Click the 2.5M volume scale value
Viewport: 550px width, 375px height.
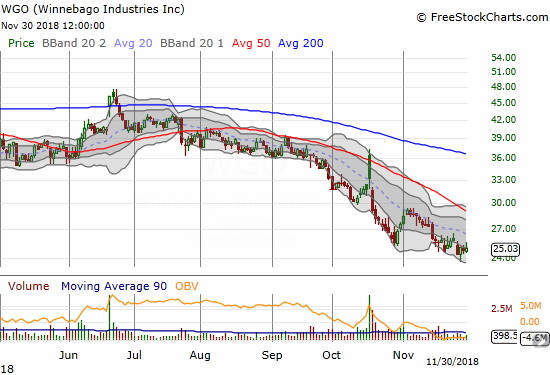(x=502, y=309)
